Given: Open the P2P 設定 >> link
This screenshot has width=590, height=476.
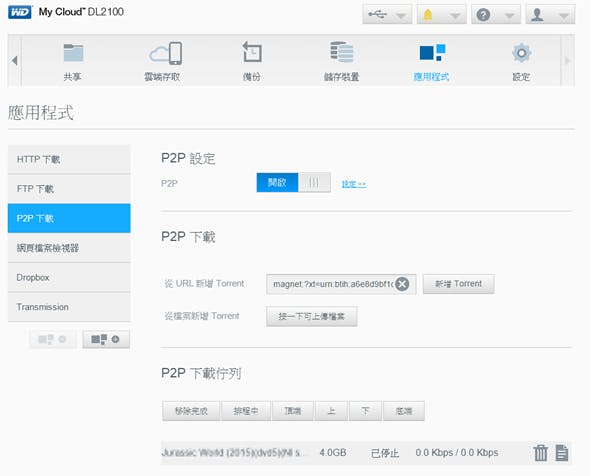Looking at the screenshot, I should (354, 184).
